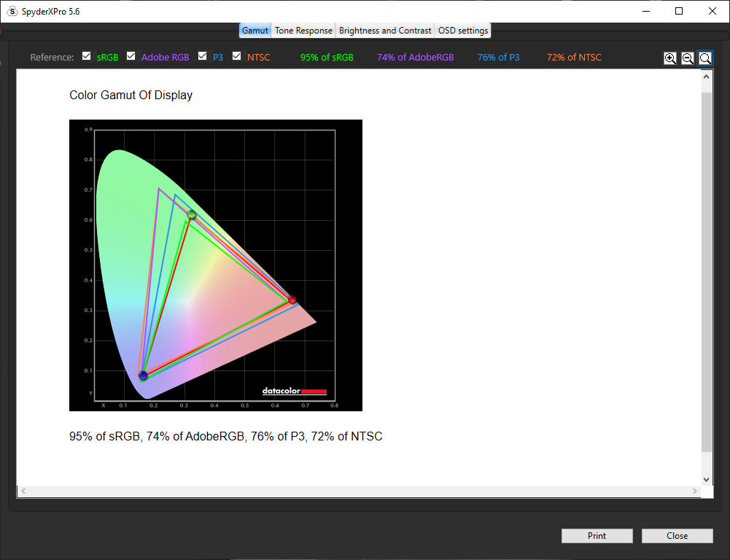Screen dimensions: 730x560
Task: Click the zoom-to-fit magnifier icon
Action: click(x=705, y=58)
